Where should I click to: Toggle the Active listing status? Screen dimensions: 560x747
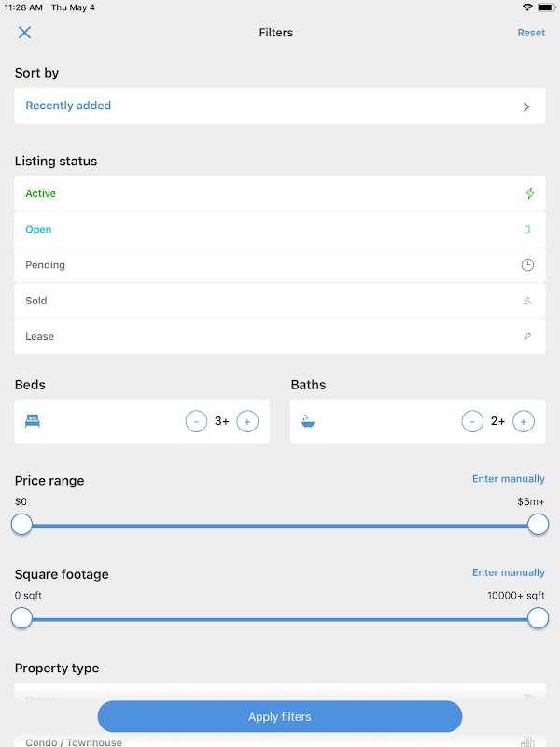click(280, 193)
